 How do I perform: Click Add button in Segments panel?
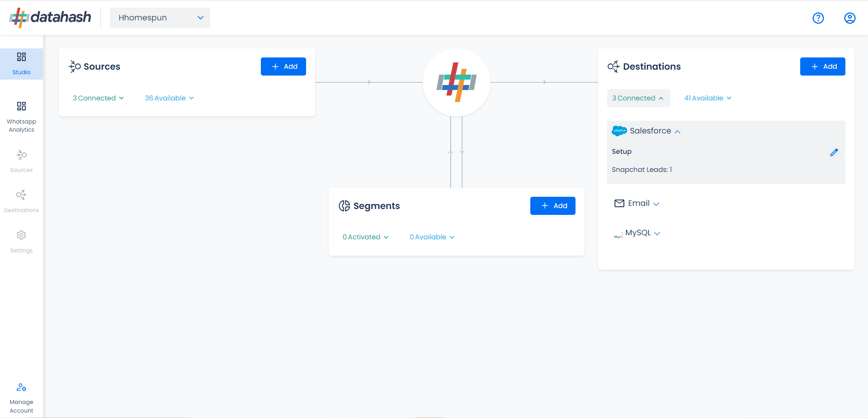tap(552, 206)
